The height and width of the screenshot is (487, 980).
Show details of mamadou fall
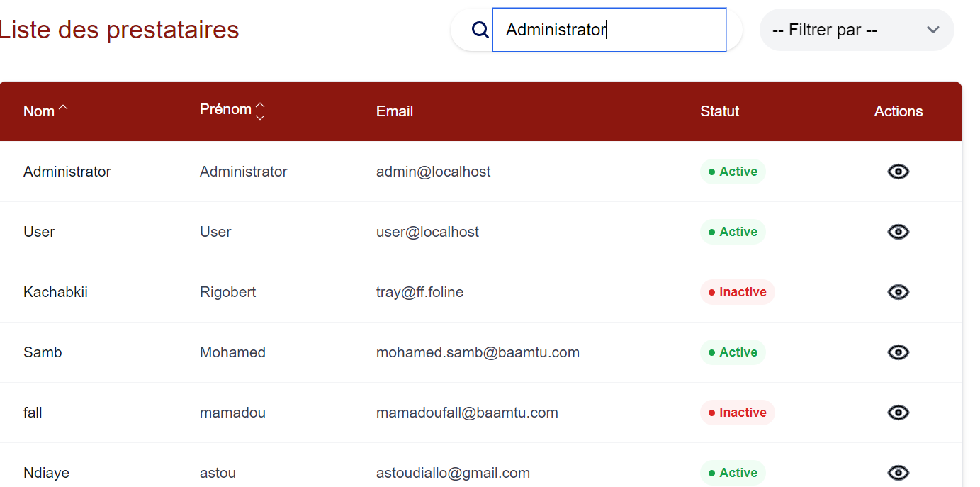coord(898,413)
